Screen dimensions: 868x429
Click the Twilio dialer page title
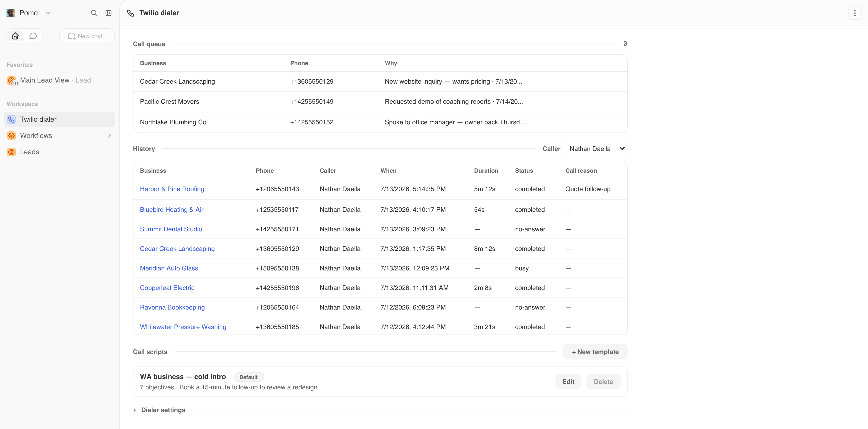tap(159, 13)
